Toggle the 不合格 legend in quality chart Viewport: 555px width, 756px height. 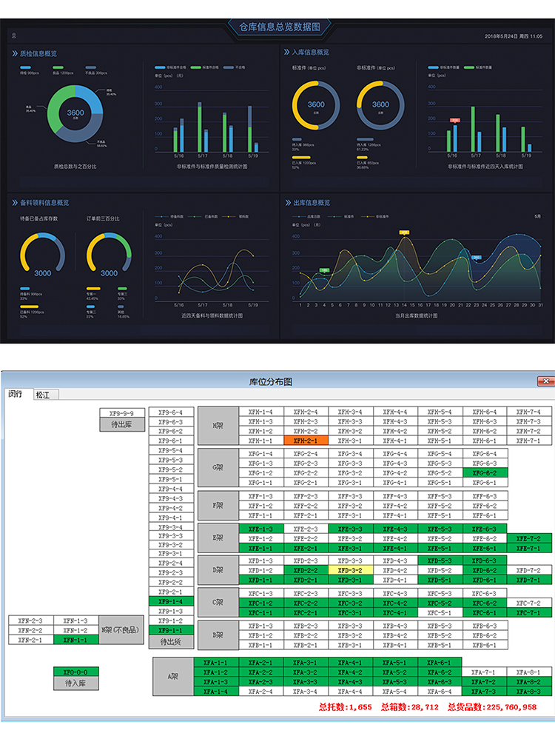pos(235,67)
